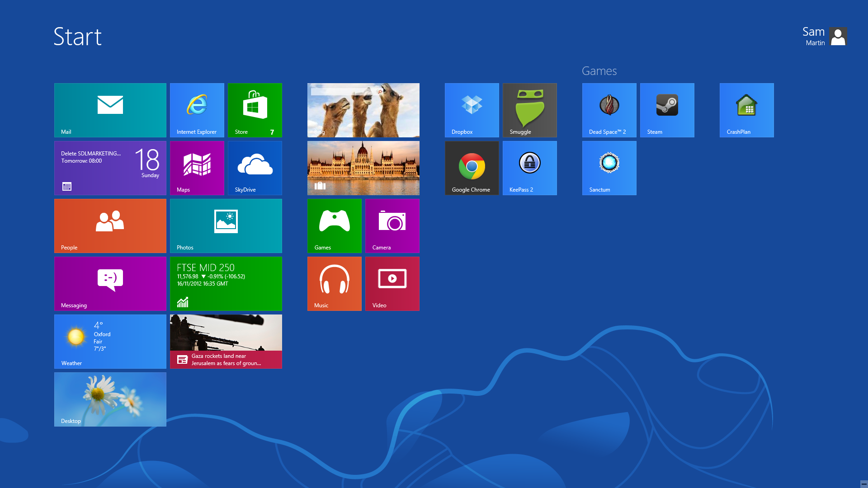Viewport: 868px width, 488px height.
Task: Open the Messaging tile
Action: [110, 284]
